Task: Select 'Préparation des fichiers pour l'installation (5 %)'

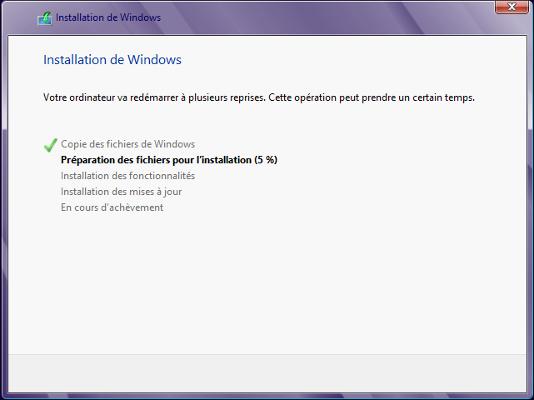Action: pos(169,160)
